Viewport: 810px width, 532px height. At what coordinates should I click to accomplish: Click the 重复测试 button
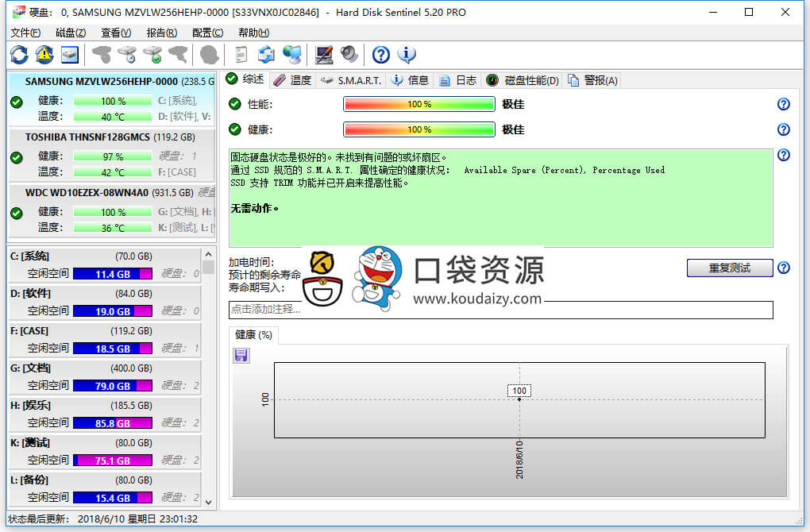click(x=730, y=268)
